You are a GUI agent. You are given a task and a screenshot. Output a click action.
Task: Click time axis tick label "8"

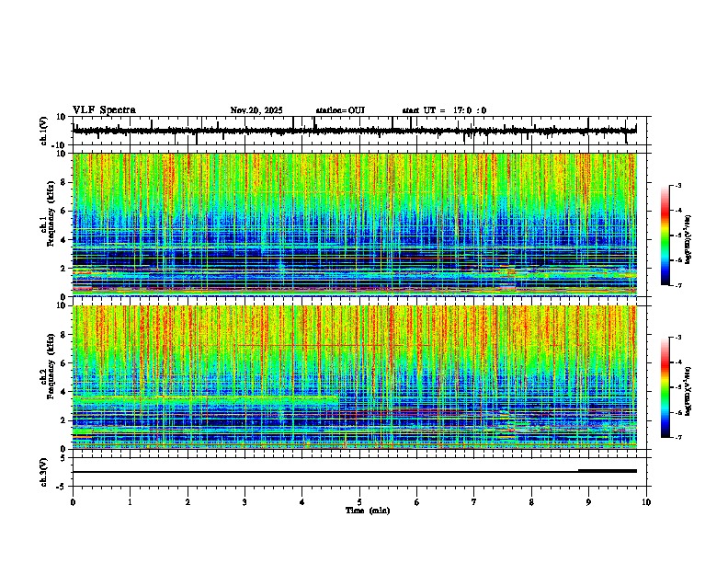pos(531,502)
